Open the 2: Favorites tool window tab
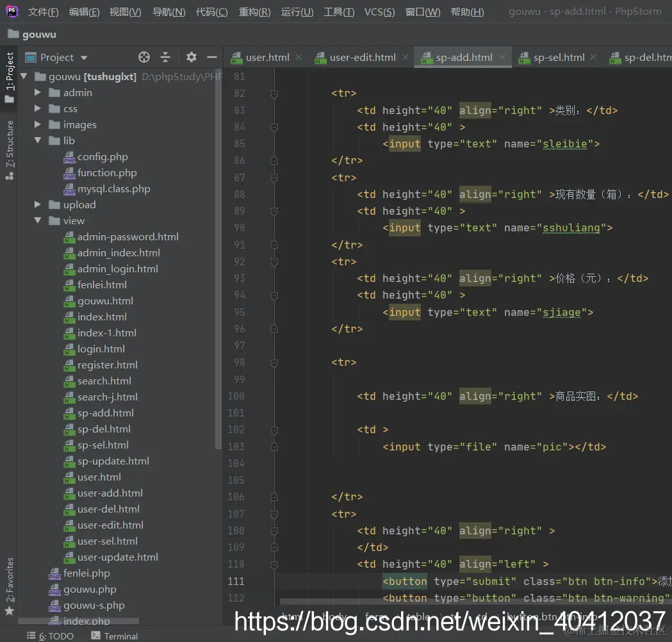This screenshot has height=642, width=672. click(9, 586)
